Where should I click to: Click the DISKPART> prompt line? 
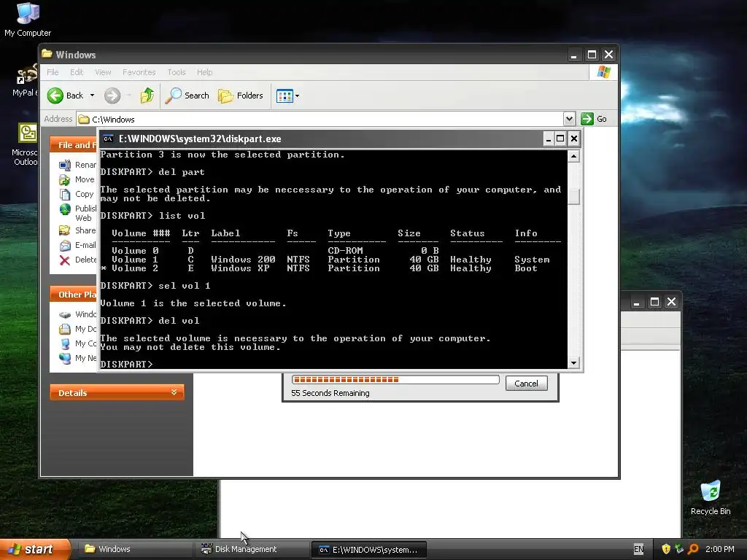tap(126, 365)
